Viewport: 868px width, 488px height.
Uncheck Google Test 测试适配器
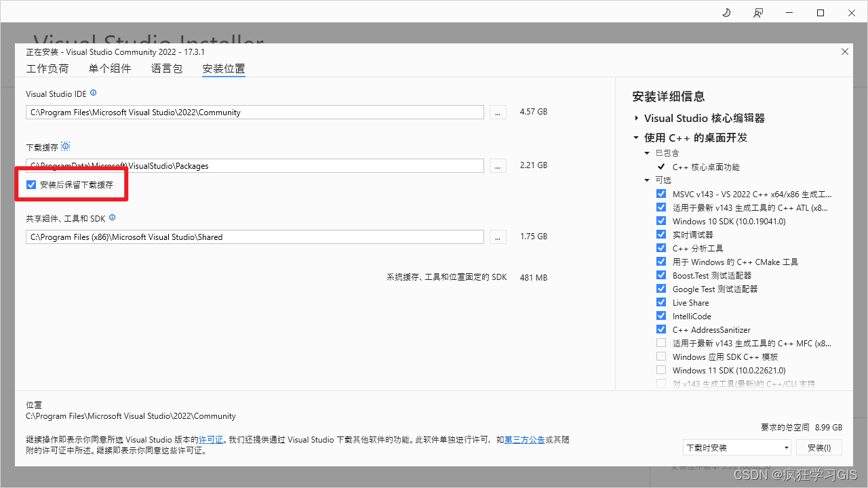click(x=661, y=289)
